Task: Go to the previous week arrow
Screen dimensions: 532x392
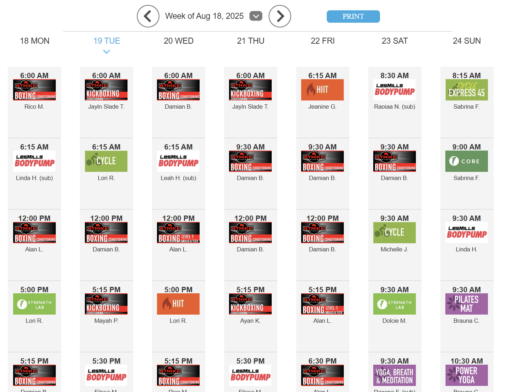Action: coord(148,16)
